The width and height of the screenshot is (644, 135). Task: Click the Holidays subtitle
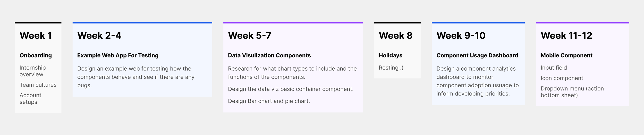pyautogui.click(x=390, y=55)
